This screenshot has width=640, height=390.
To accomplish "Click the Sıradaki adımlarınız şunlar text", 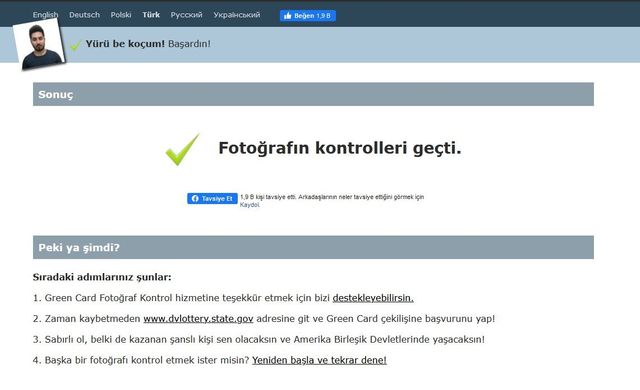I will click(x=102, y=277).
